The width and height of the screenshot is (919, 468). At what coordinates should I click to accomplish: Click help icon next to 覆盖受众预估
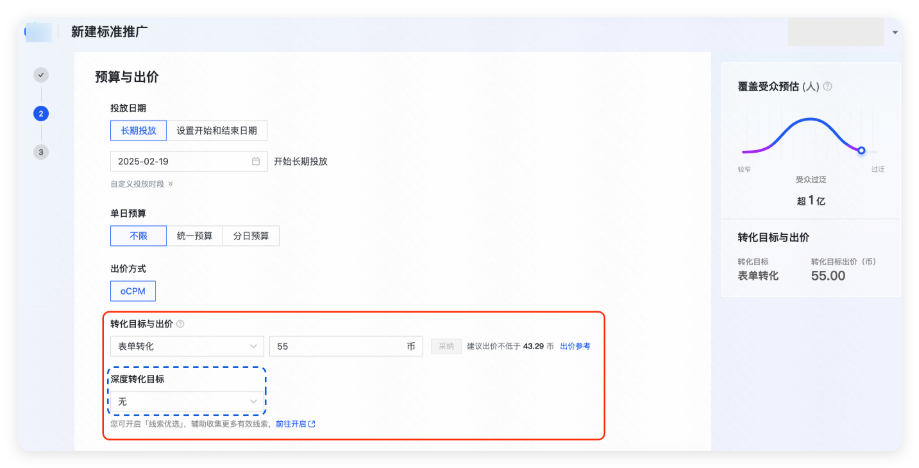pyautogui.click(x=828, y=86)
